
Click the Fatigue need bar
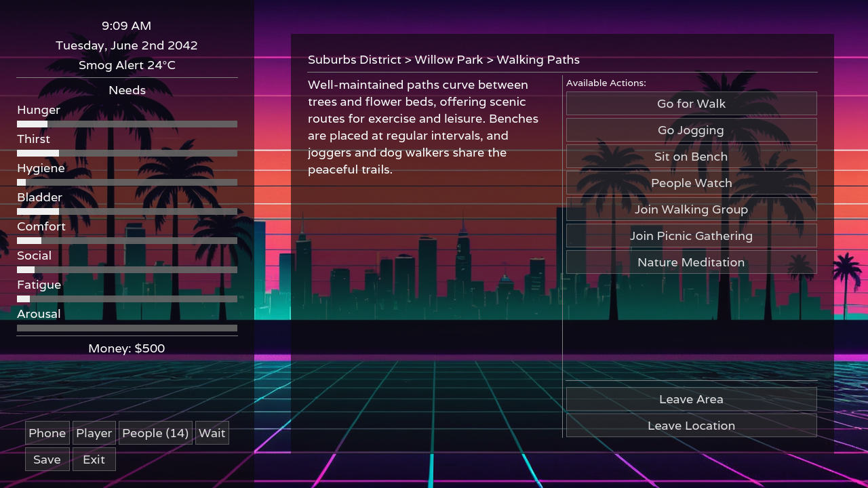(127, 299)
